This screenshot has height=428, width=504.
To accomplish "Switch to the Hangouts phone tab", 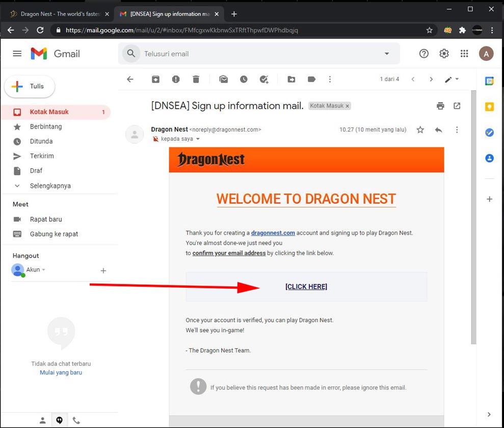I will [x=76, y=420].
